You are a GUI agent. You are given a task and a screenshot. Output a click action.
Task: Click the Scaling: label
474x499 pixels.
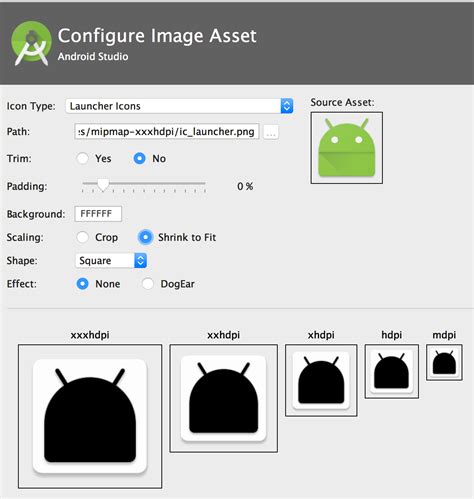click(x=25, y=237)
